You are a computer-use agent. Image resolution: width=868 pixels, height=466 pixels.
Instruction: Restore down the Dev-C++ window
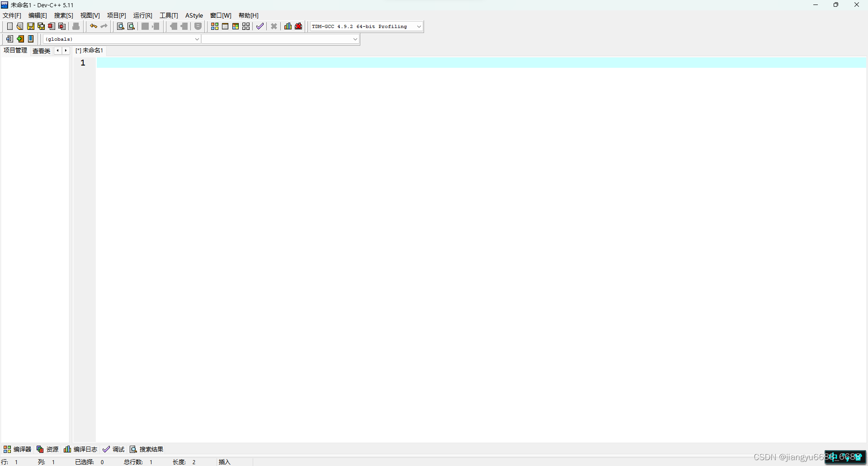(836, 5)
